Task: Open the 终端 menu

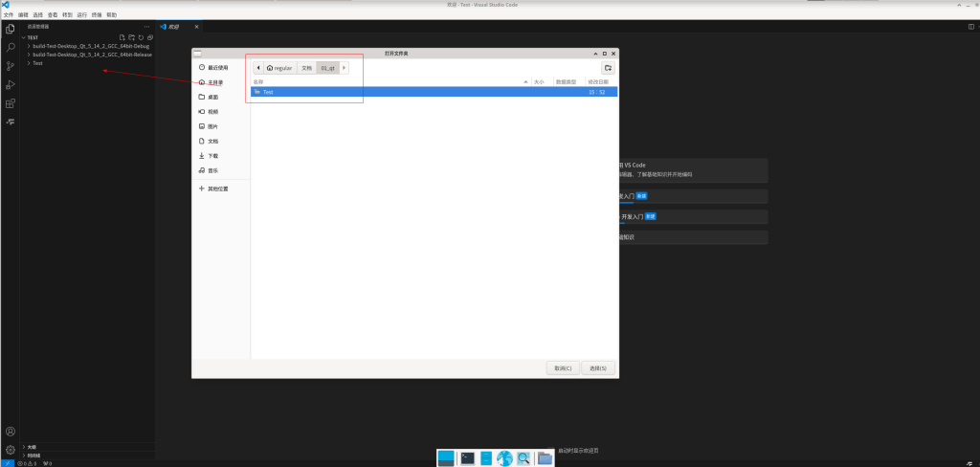Action: pyautogui.click(x=97, y=15)
